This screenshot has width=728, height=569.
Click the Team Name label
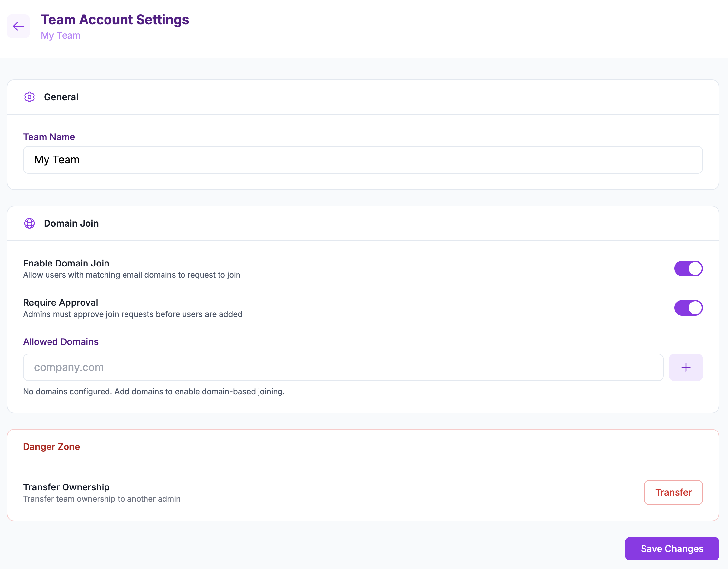pos(49,137)
